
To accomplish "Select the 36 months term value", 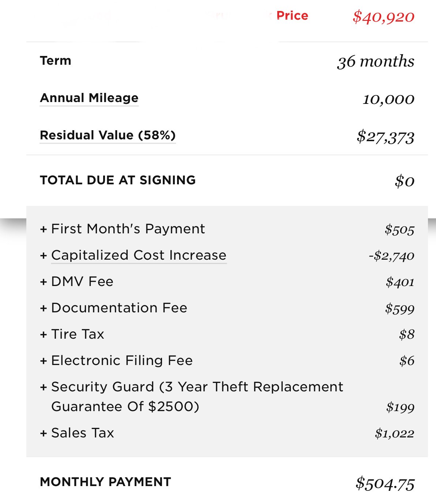I will click(376, 61).
